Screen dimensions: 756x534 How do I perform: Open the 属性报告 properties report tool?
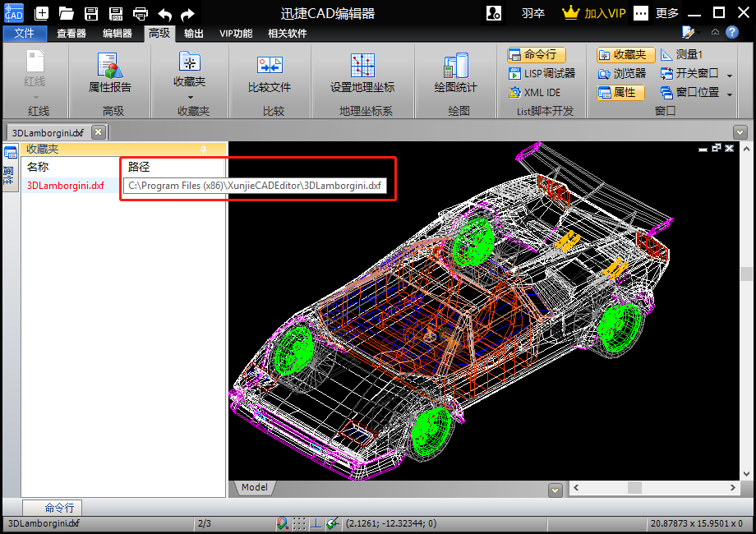point(110,72)
